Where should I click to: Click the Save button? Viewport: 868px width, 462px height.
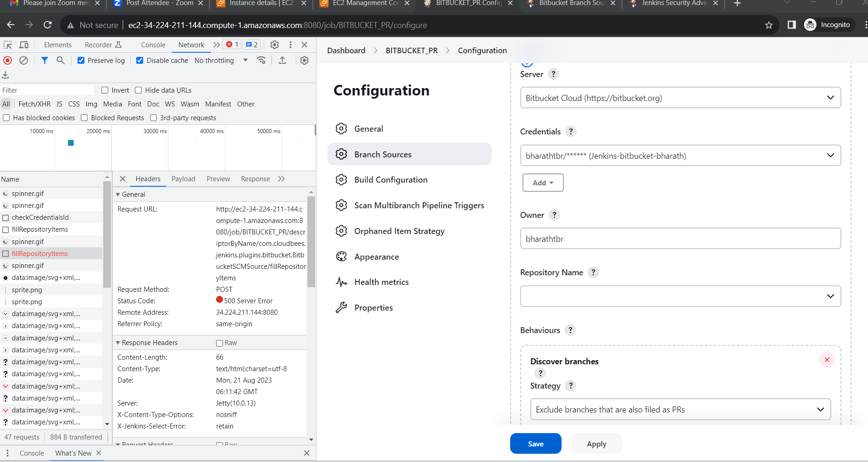coord(535,443)
